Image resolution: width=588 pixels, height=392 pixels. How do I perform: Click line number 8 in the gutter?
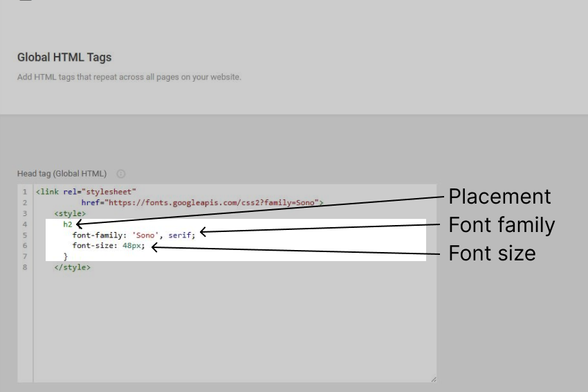(25, 267)
